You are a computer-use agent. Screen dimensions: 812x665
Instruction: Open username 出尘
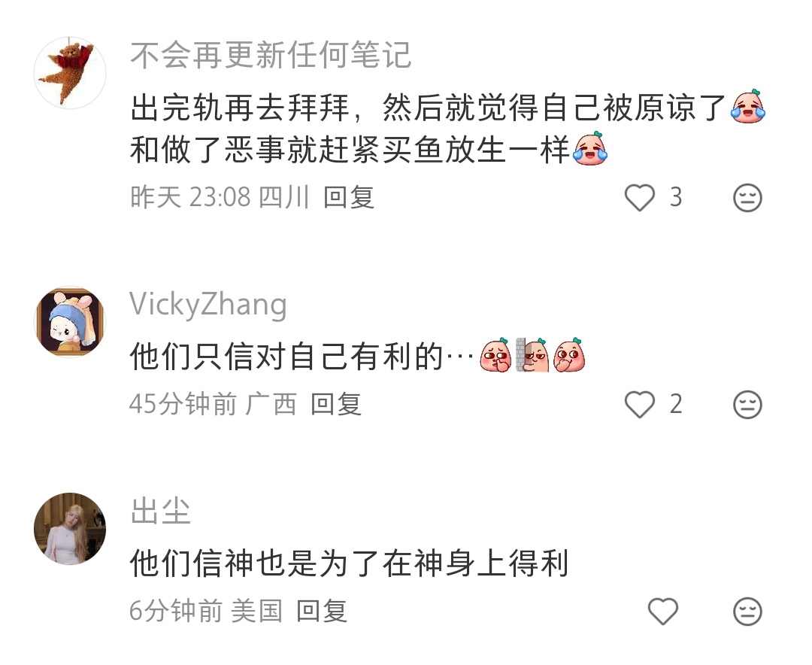pos(161,511)
